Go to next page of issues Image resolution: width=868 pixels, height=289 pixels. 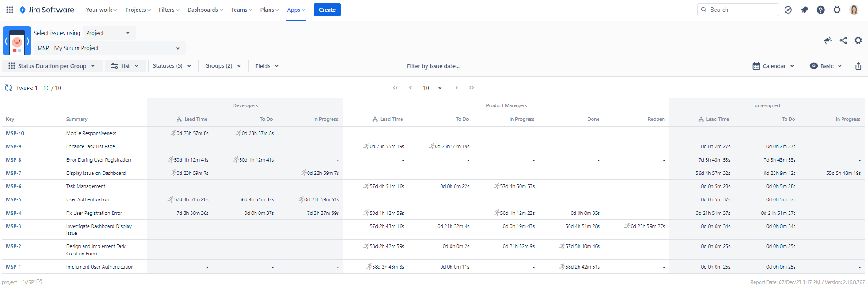point(456,88)
